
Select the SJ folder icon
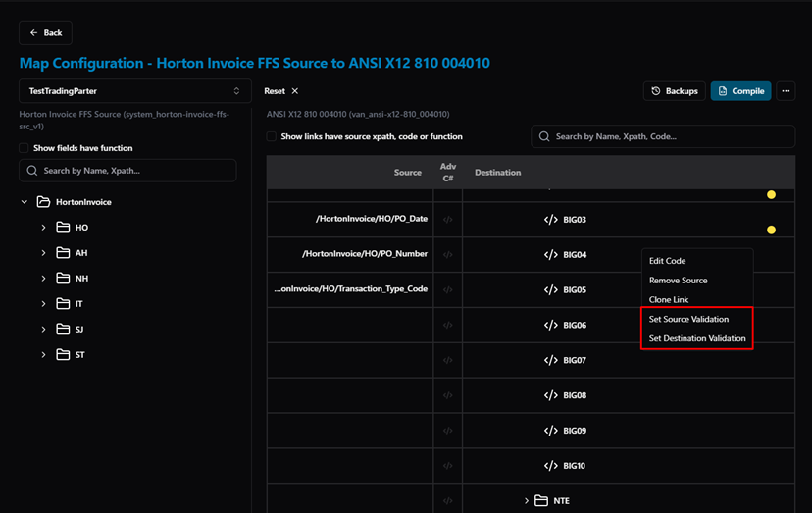63,329
